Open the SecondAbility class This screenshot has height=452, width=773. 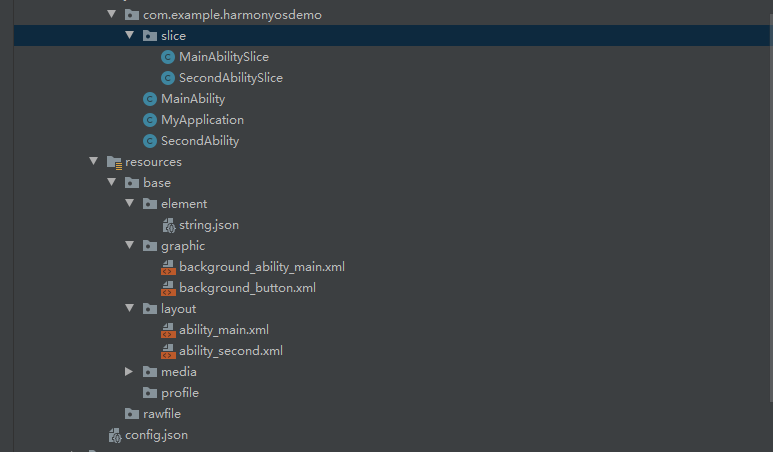tap(200, 141)
